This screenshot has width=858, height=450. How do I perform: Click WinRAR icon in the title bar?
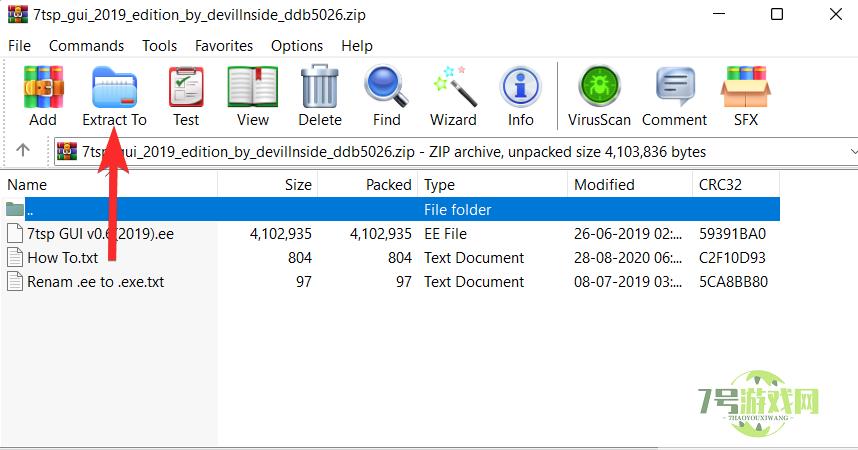18,14
